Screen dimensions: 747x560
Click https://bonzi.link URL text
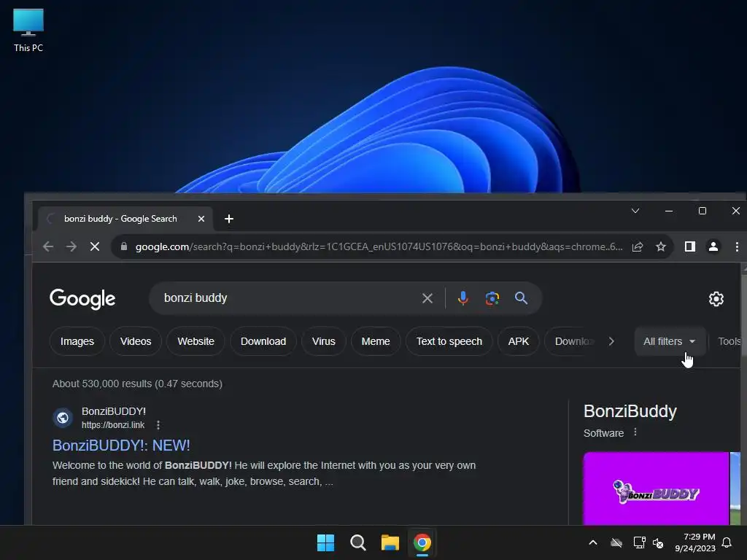coord(113,425)
